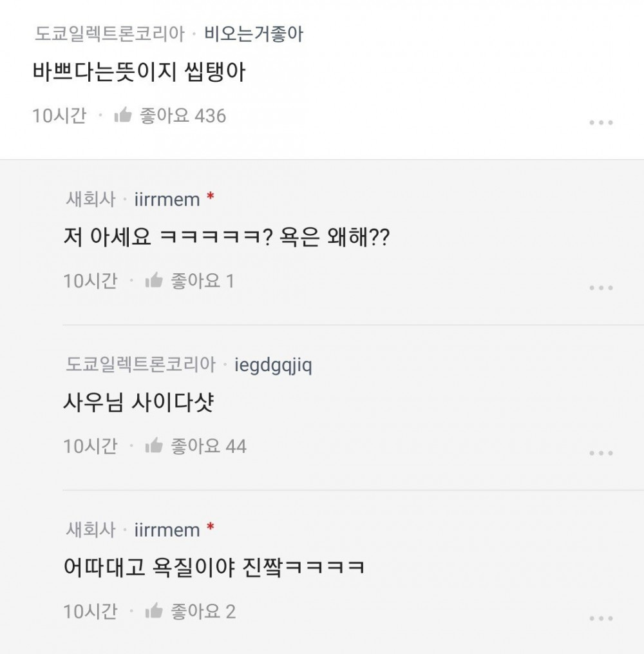The height and width of the screenshot is (654, 644).
Task: Click thumbs-up on '어따대고 욕질이야' reply
Action: [x=153, y=611]
